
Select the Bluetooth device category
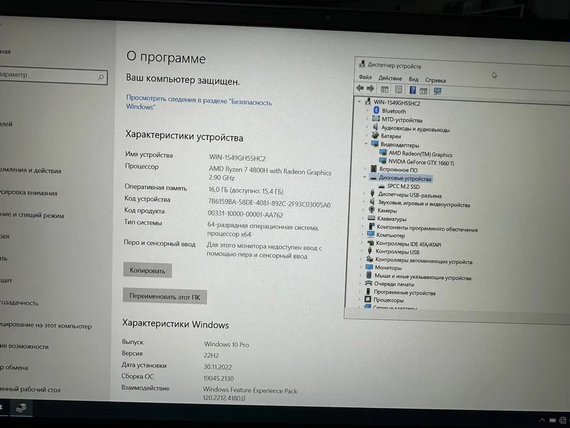394,111
